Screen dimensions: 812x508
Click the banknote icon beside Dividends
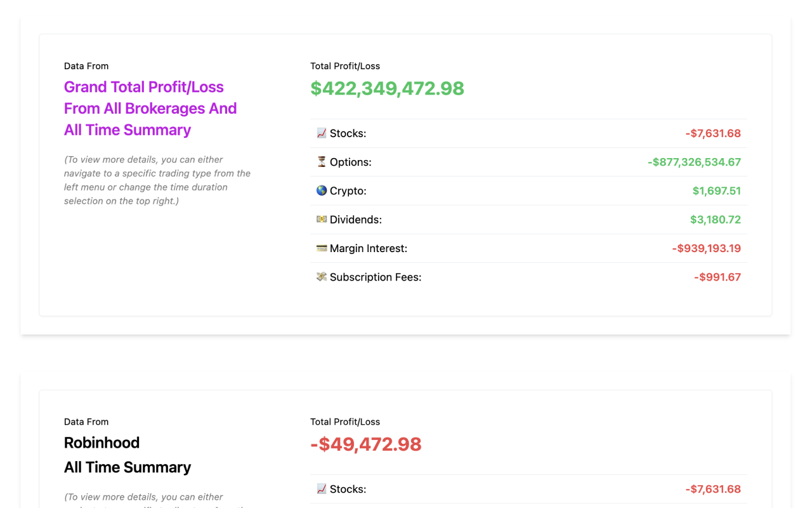[322, 219]
